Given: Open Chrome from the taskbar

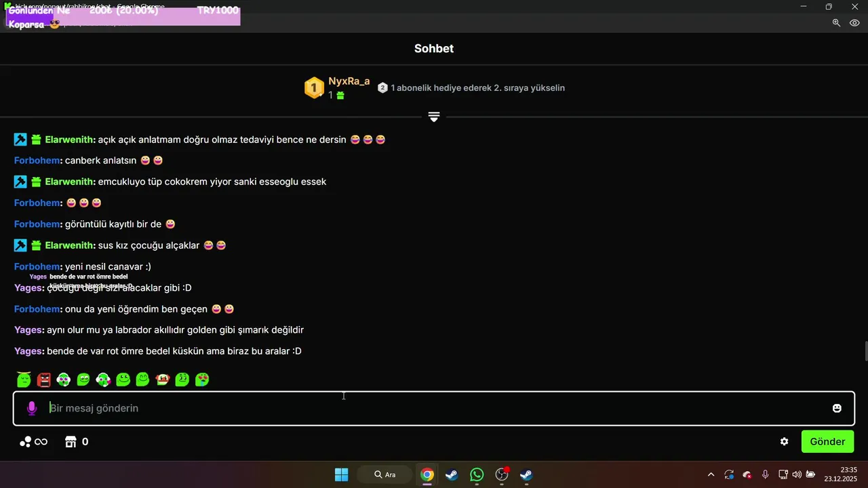Looking at the screenshot, I should [427, 474].
